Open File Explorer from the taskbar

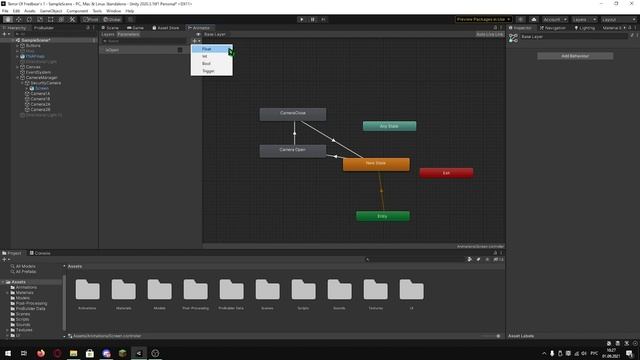click(73, 353)
